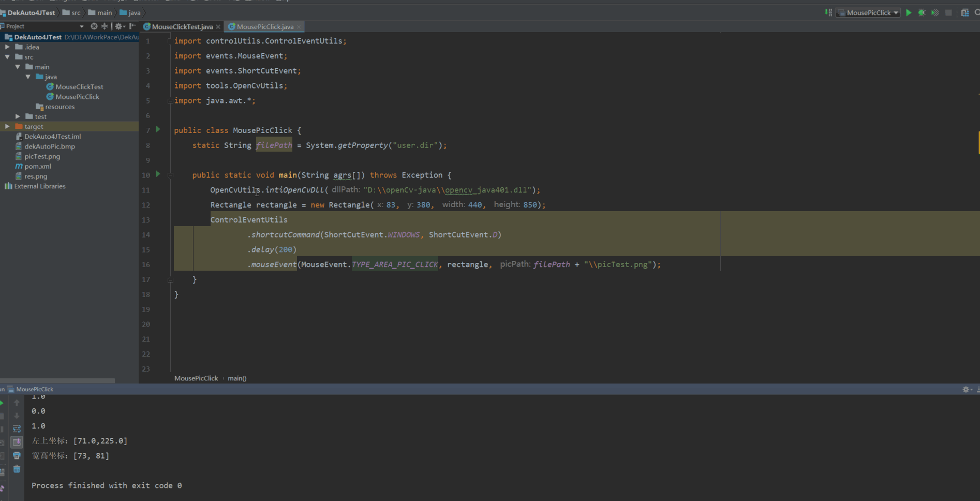This screenshot has height=501, width=980.
Task: Click main() in editor breadcrumb bar
Action: pos(237,378)
